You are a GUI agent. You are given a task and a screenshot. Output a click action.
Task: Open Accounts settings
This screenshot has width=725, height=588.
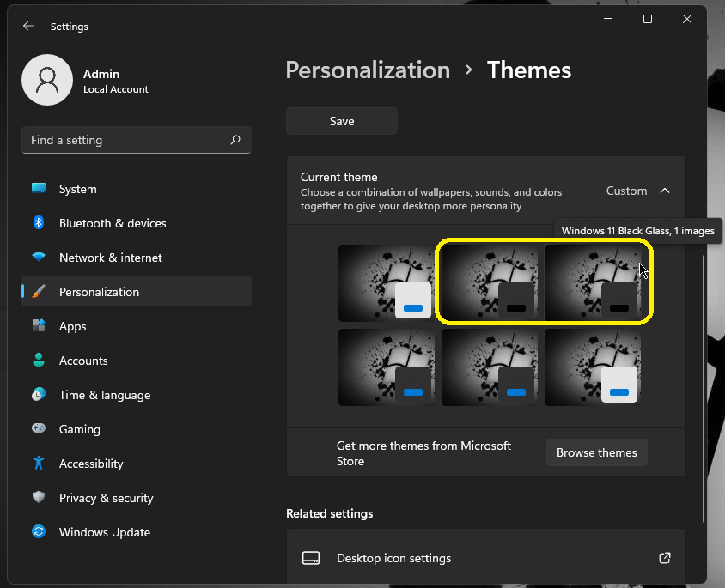coord(137,361)
